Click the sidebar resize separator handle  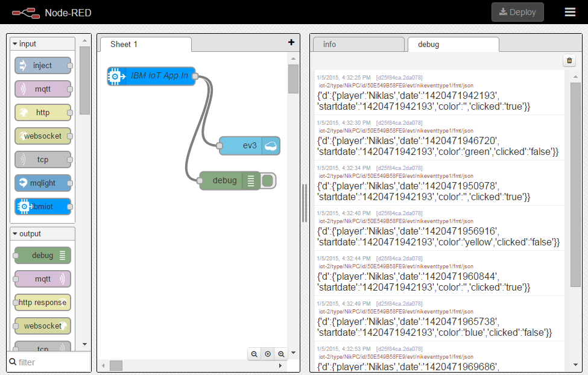click(x=305, y=203)
